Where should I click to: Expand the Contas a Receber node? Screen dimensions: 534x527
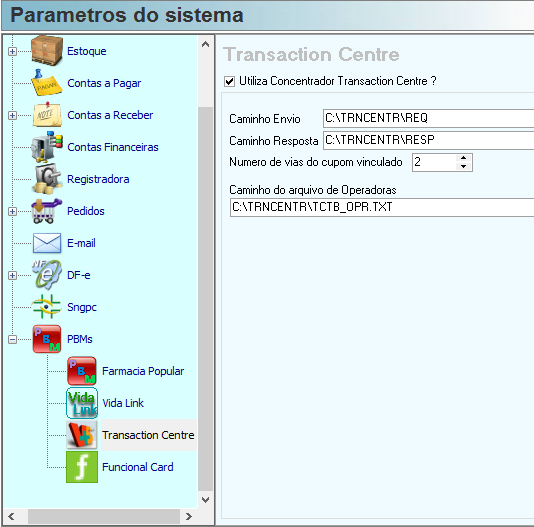click(x=12, y=115)
